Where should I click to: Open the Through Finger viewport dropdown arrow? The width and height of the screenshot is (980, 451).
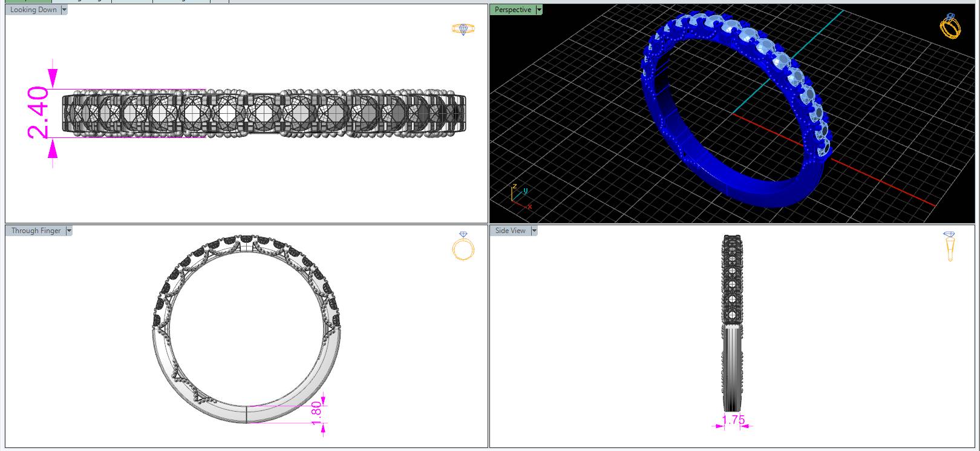coord(69,231)
